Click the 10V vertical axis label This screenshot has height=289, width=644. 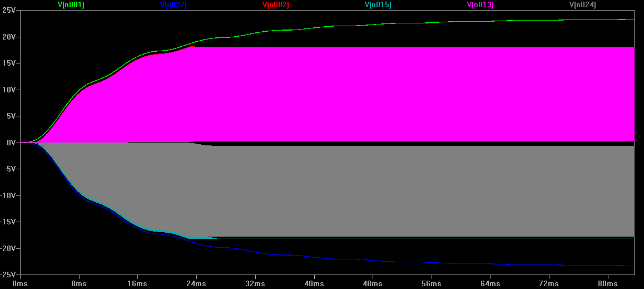pyautogui.click(x=9, y=90)
